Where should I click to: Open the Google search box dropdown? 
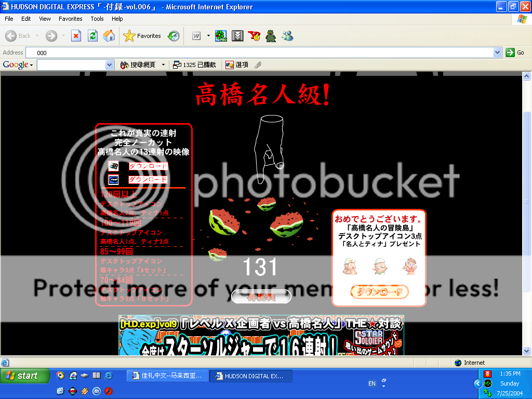click(x=109, y=65)
